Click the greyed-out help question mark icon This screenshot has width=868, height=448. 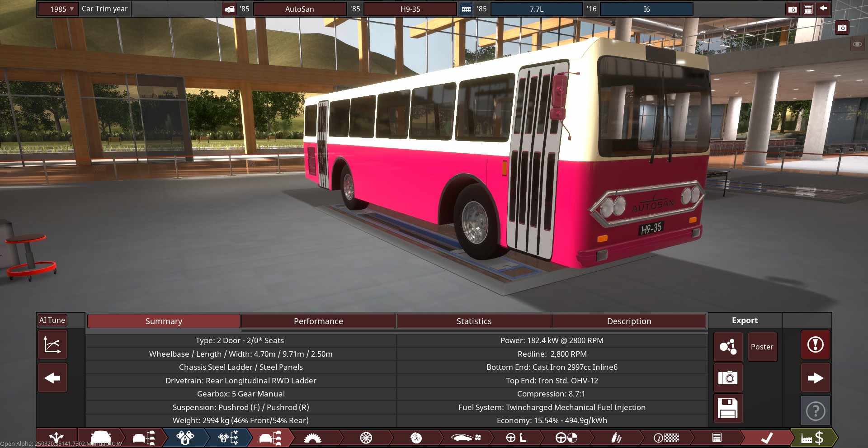[x=816, y=410]
